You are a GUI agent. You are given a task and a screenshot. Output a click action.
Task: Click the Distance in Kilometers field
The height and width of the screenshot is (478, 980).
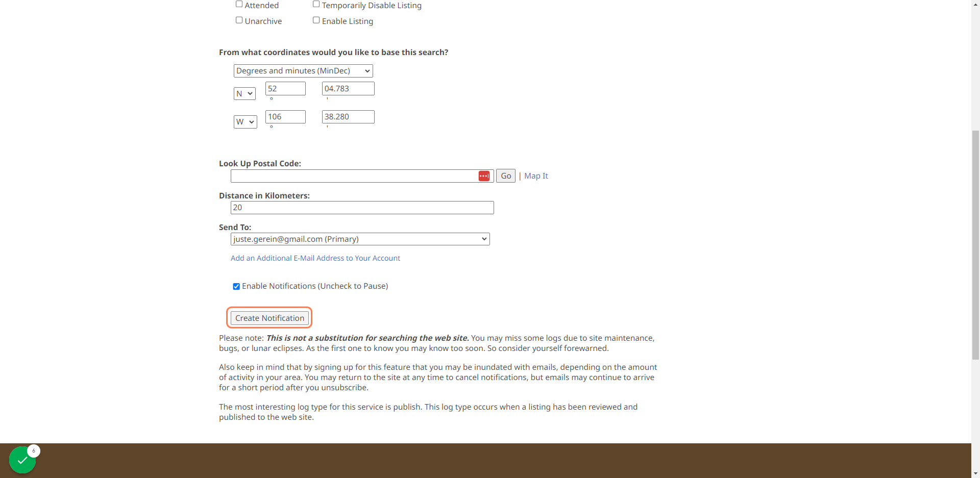point(362,208)
